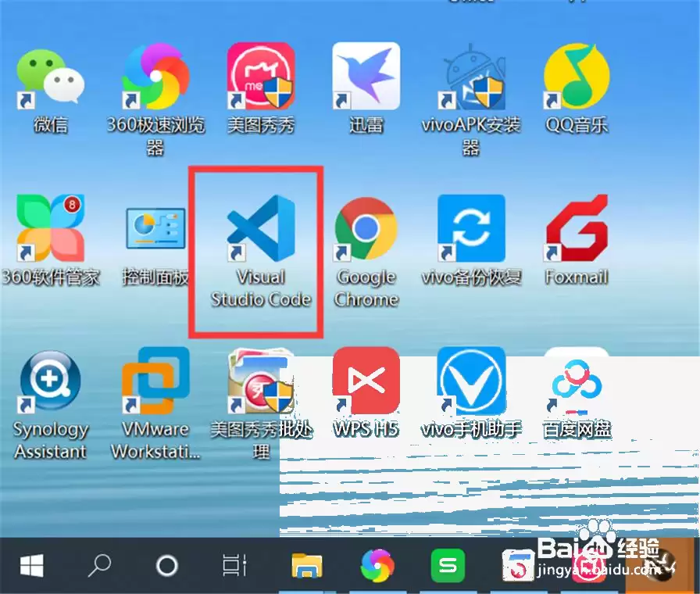Image resolution: width=700 pixels, height=594 pixels.
Task: Launch 360极速浏览器 from the desktop
Action: (155, 77)
